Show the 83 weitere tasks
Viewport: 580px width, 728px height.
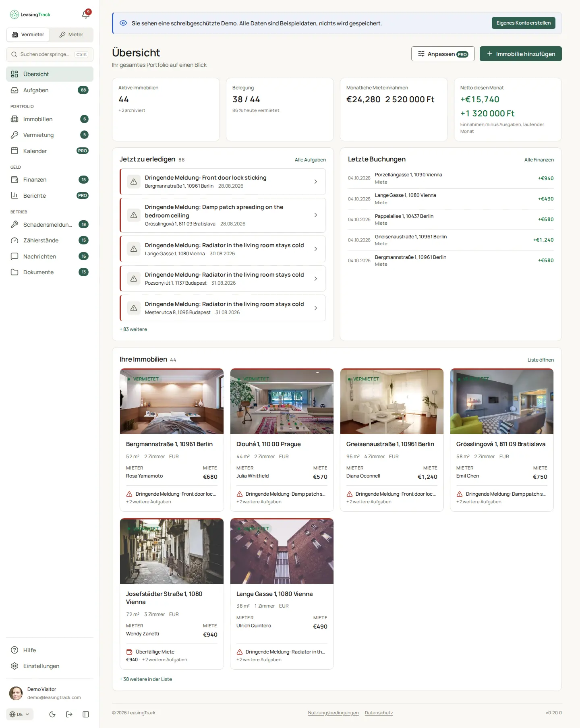[x=133, y=329]
